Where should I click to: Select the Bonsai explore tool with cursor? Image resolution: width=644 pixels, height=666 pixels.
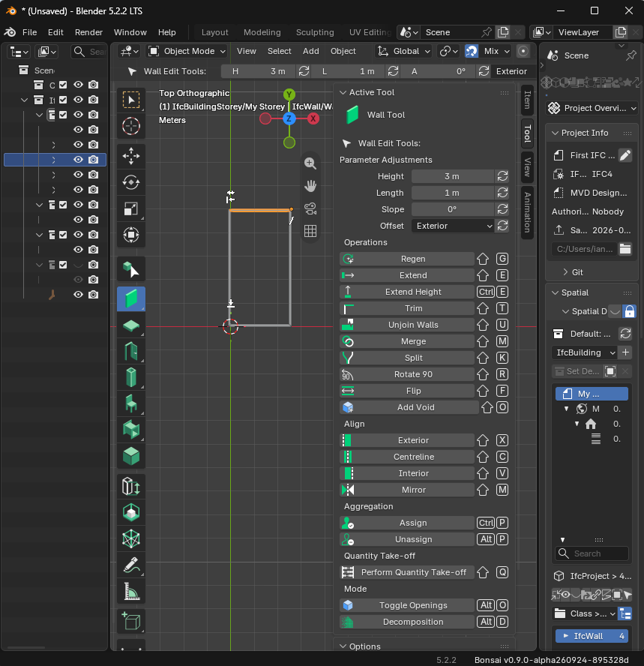(131, 268)
